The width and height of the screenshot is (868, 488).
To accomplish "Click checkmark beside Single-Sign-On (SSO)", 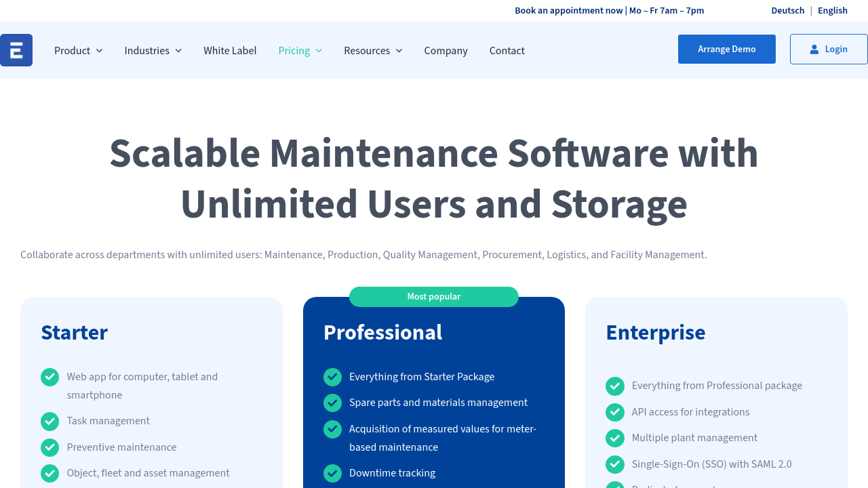I will 614,464.
